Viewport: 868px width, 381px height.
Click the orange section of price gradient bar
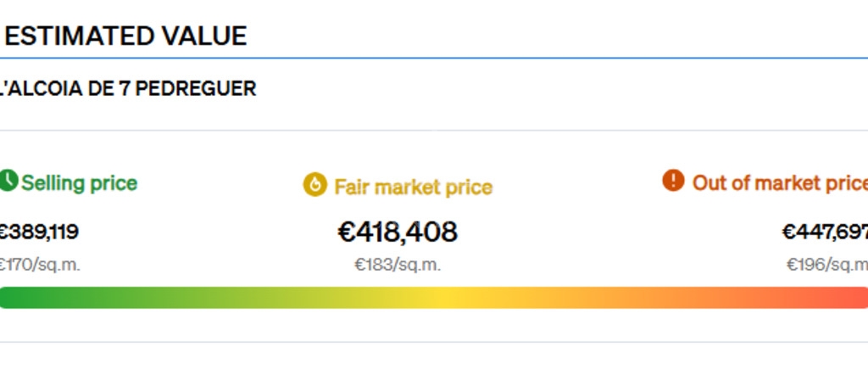(637, 297)
